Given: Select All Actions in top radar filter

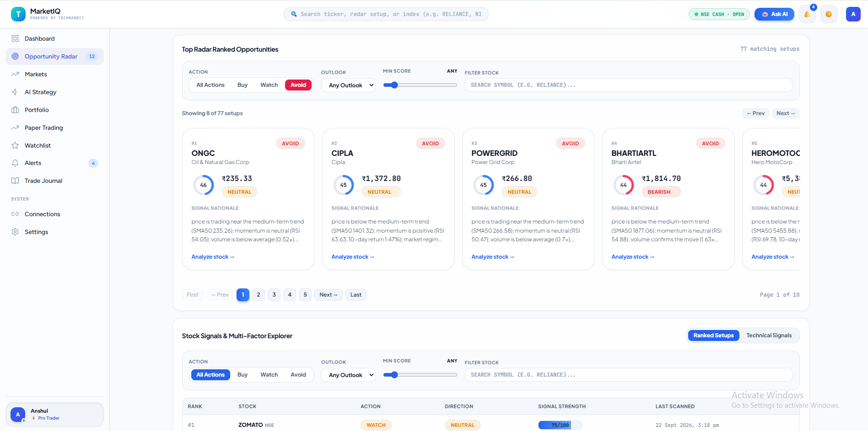Looking at the screenshot, I should point(210,85).
